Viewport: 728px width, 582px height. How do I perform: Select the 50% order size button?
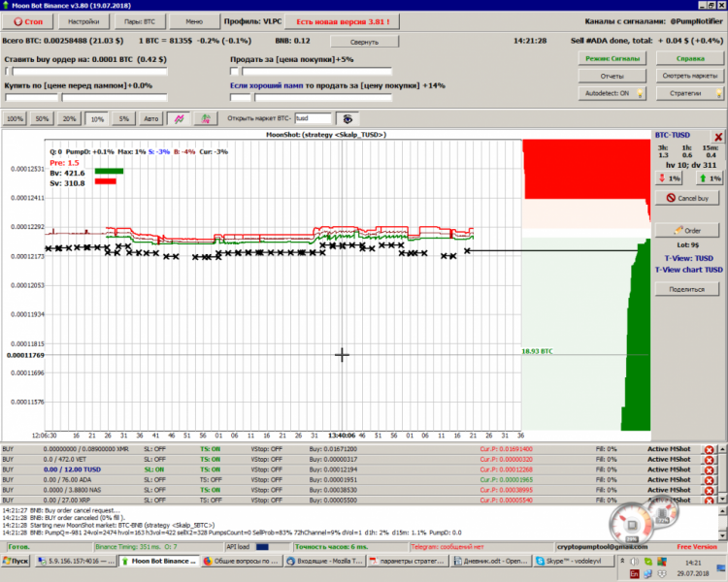pos(42,118)
